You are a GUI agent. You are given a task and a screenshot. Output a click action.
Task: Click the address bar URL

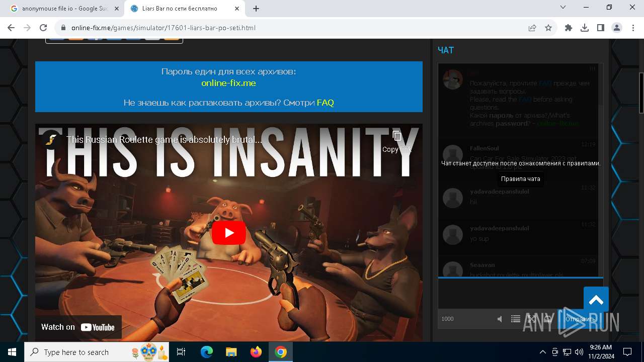tap(164, 28)
